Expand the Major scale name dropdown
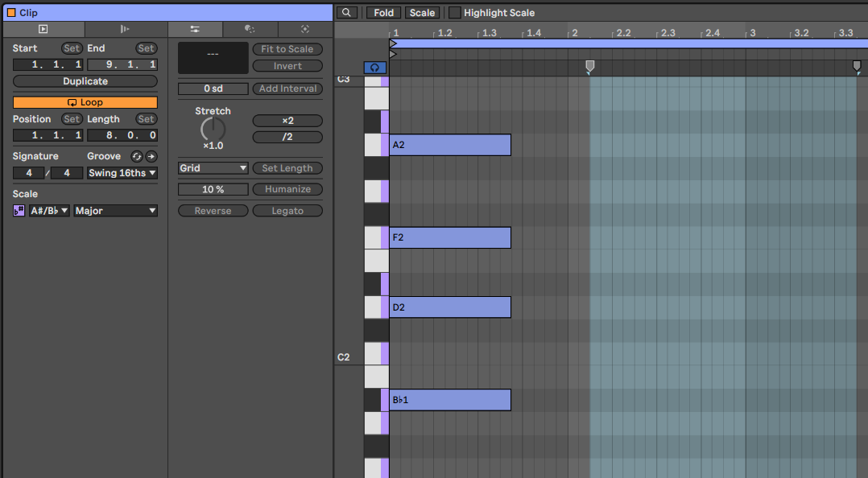Image resolution: width=868 pixels, height=478 pixels. coord(115,211)
